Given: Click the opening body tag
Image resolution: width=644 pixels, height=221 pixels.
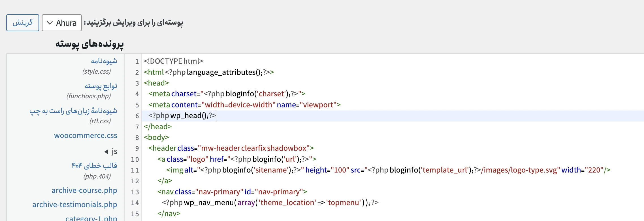Looking at the screenshot, I should point(156,137).
